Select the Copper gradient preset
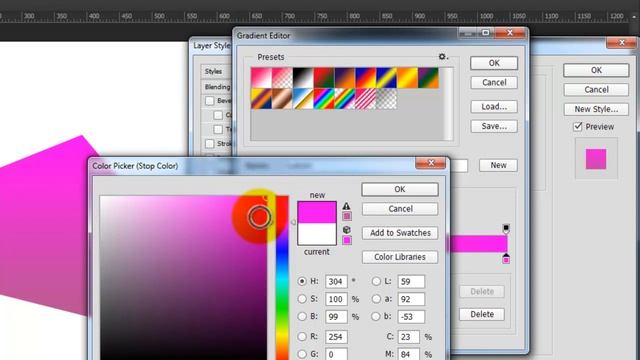640x360 pixels. pyautogui.click(x=282, y=99)
